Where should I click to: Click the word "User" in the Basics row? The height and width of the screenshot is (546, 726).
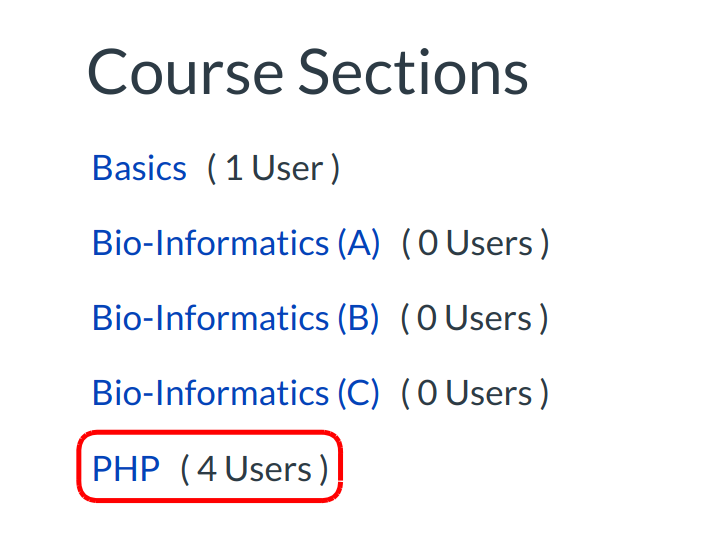click(x=288, y=168)
